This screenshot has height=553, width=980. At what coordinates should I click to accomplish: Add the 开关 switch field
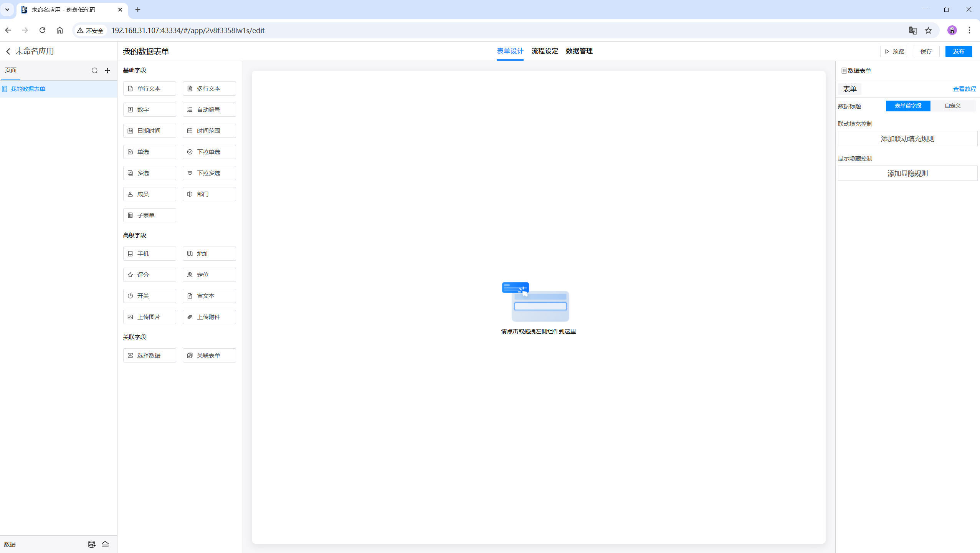click(149, 296)
